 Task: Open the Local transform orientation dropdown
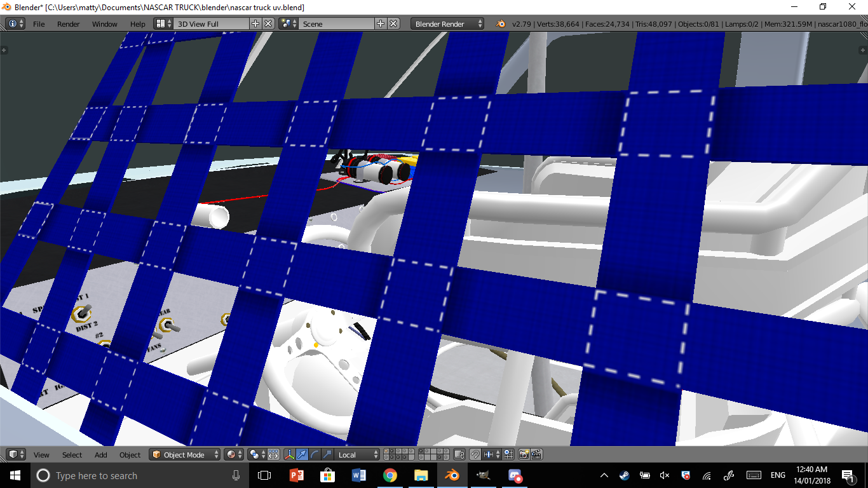[x=357, y=454]
